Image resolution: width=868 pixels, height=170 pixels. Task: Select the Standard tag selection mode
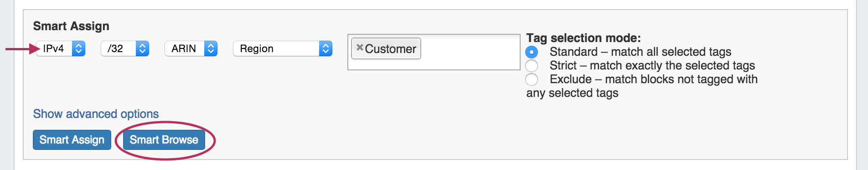(532, 52)
